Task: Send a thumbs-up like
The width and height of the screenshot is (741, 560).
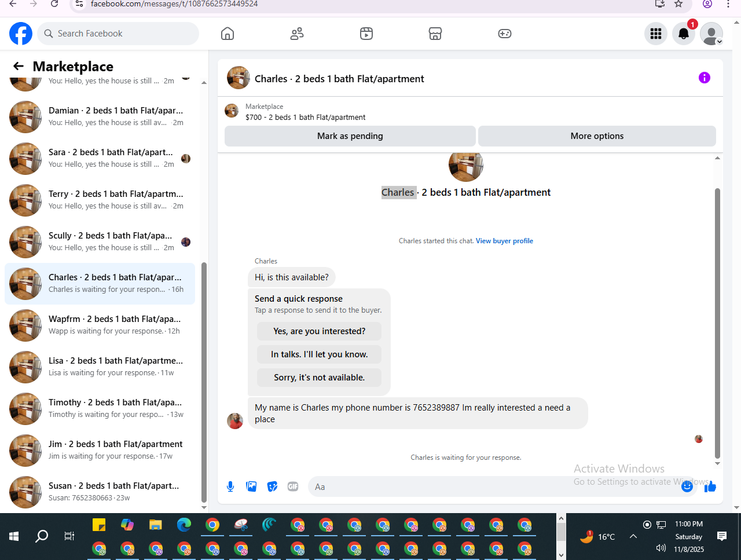Action: 710,486
